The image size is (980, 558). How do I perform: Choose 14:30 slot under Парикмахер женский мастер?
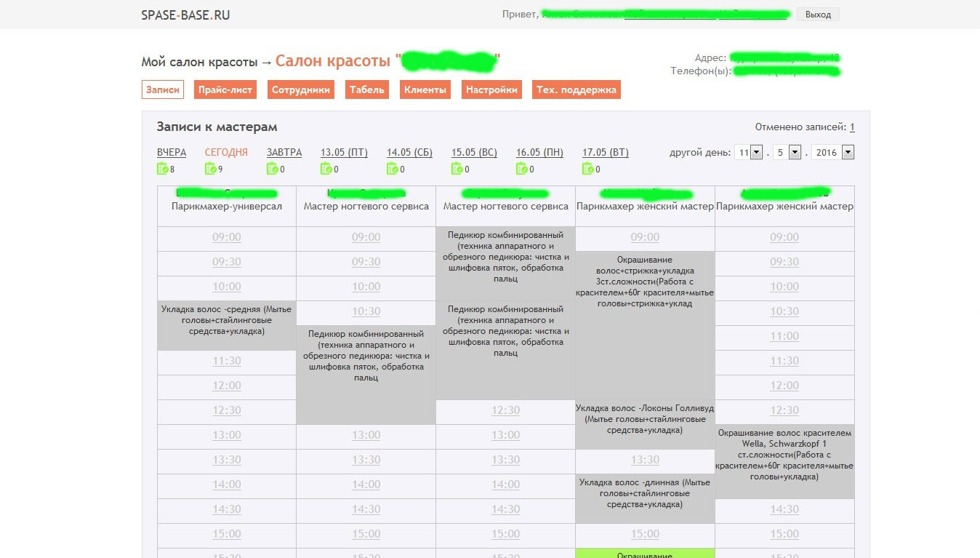point(785,509)
